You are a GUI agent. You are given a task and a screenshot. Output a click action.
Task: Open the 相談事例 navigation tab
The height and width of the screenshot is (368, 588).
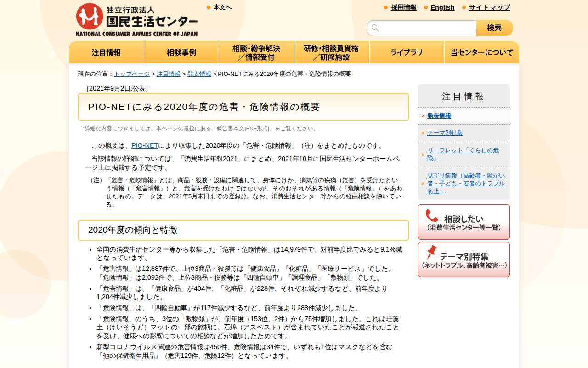click(x=181, y=52)
